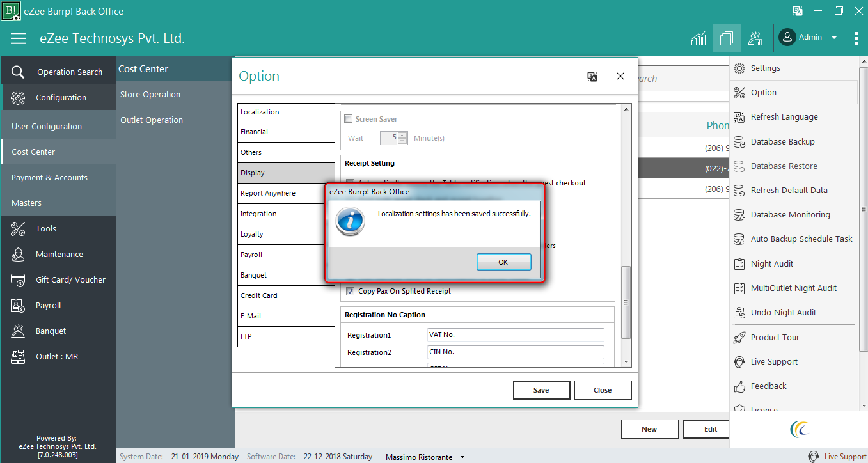
Task: Select the Financial tab in Option dialog
Action: point(286,132)
